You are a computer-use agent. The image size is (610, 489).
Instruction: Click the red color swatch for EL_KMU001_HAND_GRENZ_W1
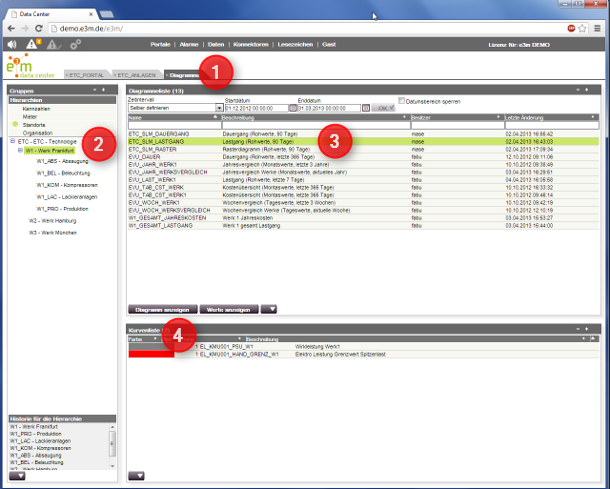point(151,354)
